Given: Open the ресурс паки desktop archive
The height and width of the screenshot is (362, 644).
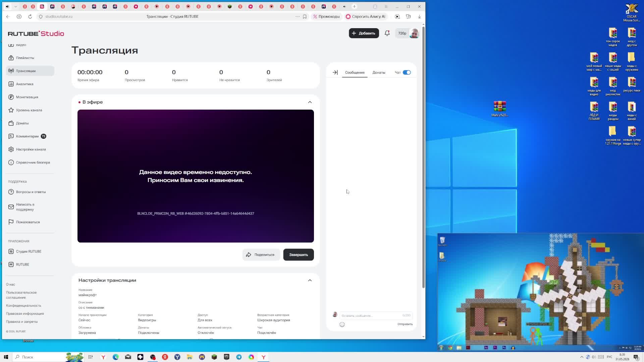Looking at the screenshot, I should point(632,84).
